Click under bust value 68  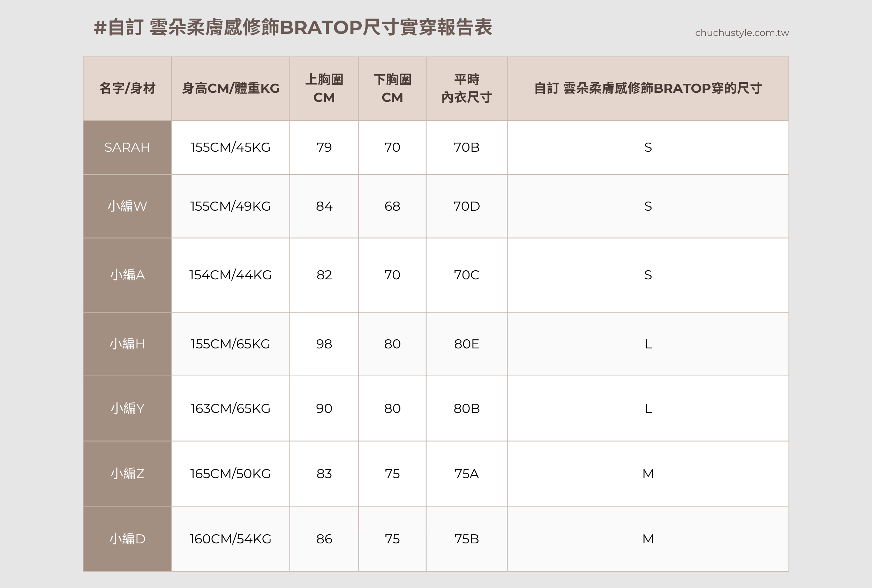coord(392,206)
